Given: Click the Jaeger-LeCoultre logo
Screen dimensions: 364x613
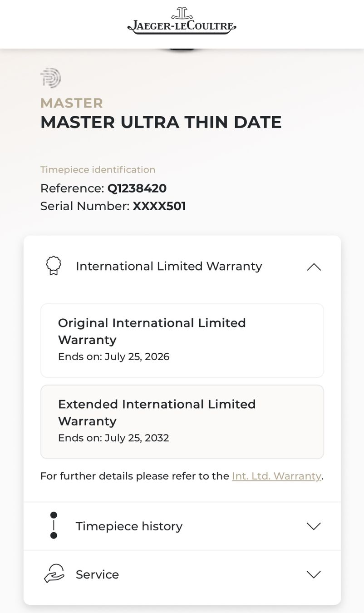Looking at the screenshot, I should (x=182, y=21).
